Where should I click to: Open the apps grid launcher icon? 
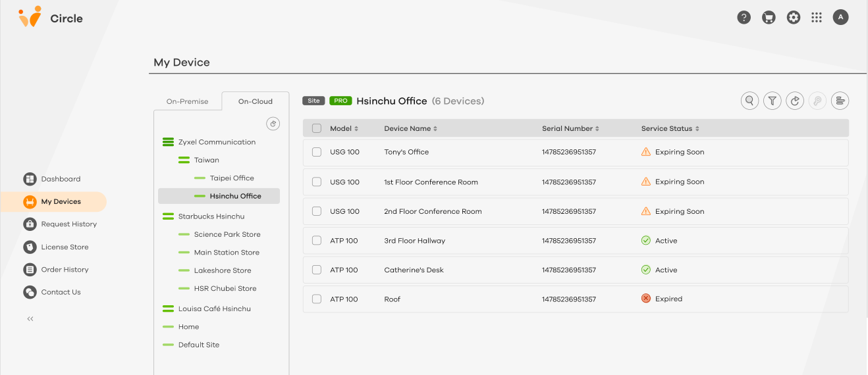point(817,18)
